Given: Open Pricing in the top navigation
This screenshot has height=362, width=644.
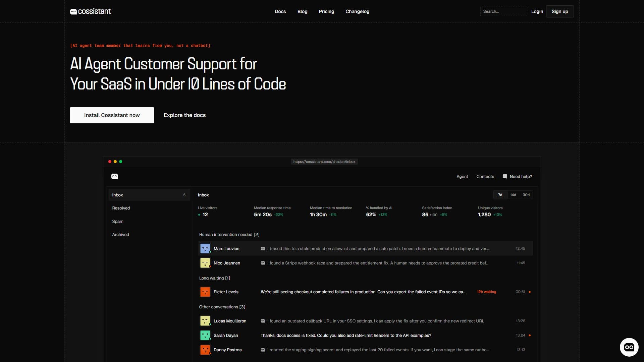Looking at the screenshot, I should [x=326, y=11].
